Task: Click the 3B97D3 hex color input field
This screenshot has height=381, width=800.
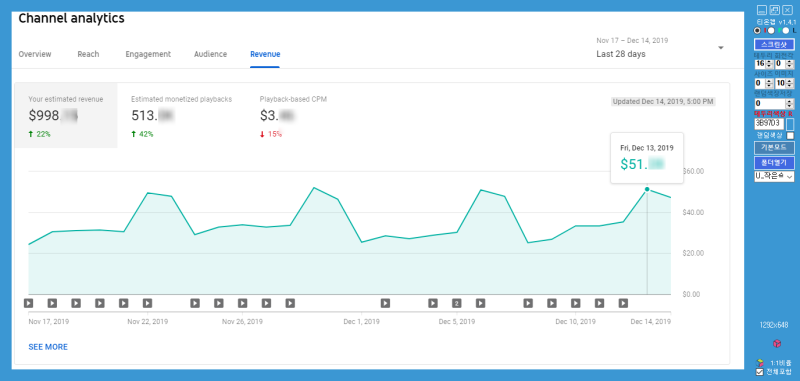Action: coord(769,123)
